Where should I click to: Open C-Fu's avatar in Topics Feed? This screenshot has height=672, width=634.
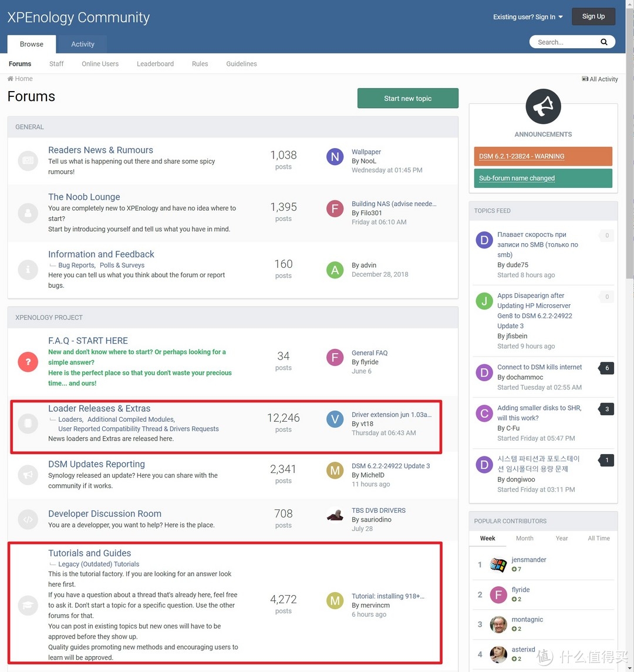(x=484, y=414)
